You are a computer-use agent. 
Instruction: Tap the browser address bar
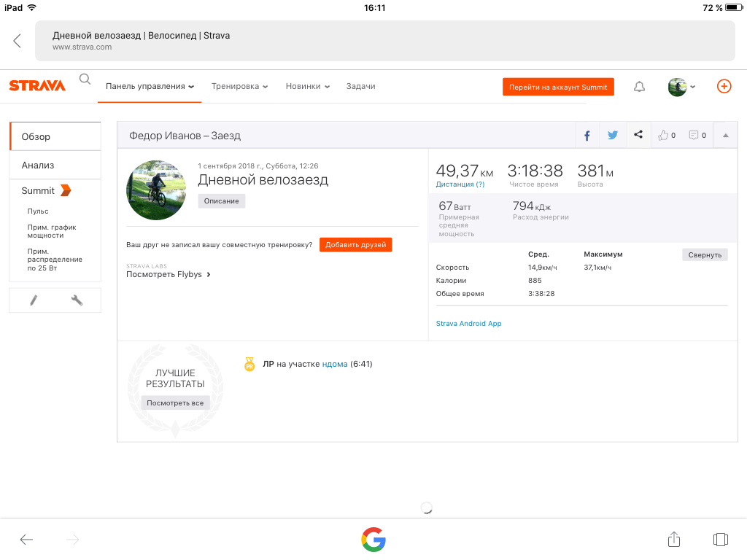[384, 41]
